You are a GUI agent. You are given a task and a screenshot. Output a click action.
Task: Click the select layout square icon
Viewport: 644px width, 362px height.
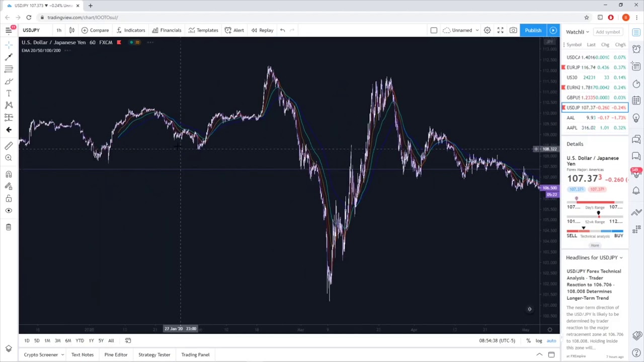[434, 30]
